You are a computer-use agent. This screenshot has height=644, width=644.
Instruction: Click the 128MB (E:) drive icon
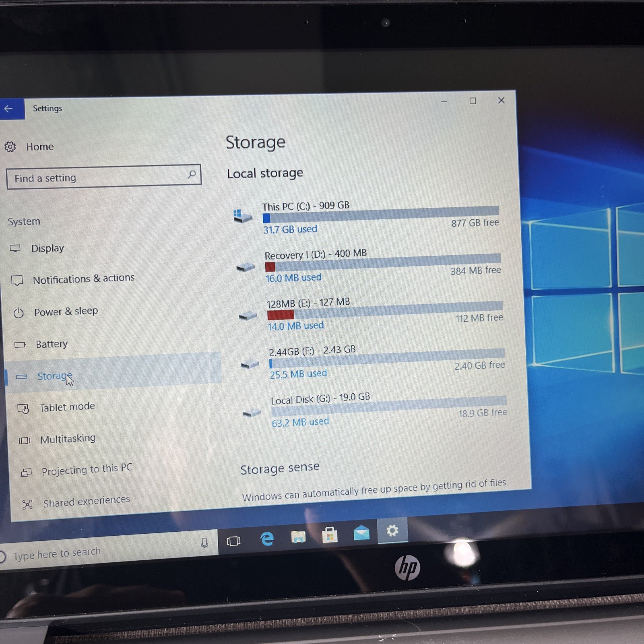[248, 316]
